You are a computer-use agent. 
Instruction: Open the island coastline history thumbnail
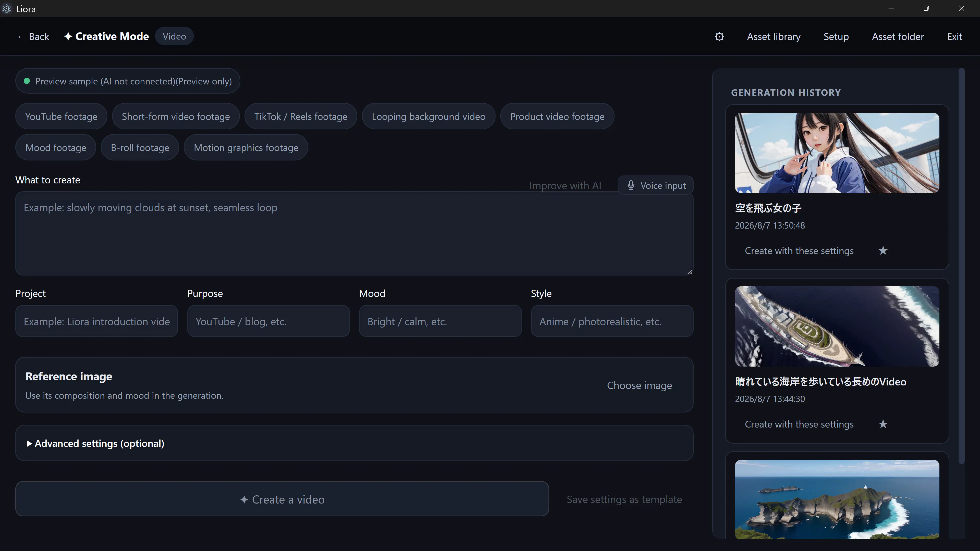point(837,499)
